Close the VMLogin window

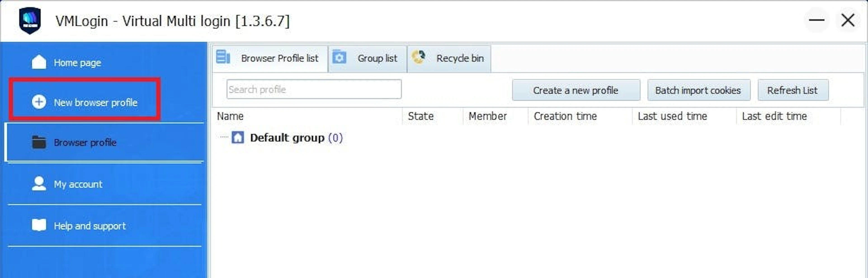[x=847, y=20]
